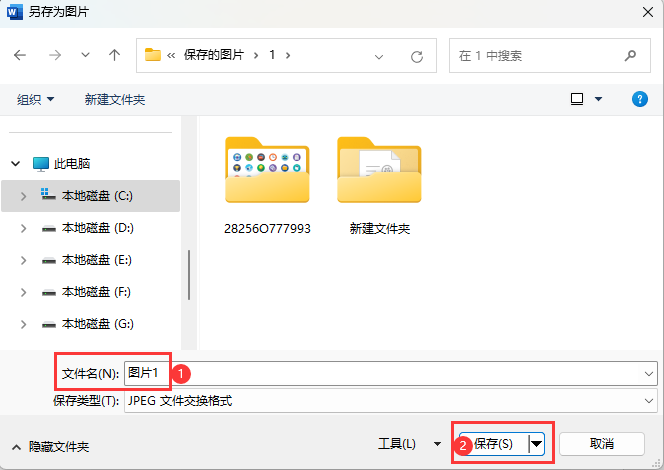Open the save button dropdown arrow
Viewport: 664px width, 470px height.
click(x=537, y=444)
